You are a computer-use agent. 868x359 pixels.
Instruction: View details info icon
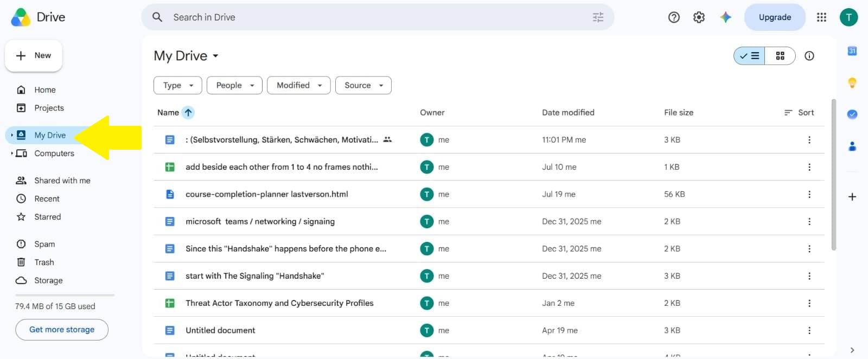[809, 56]
